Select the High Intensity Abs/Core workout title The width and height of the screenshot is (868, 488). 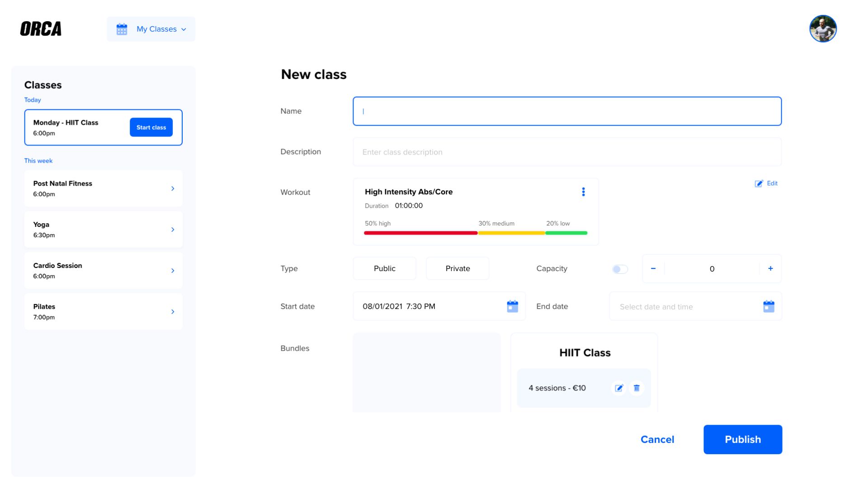pos(409,192)
